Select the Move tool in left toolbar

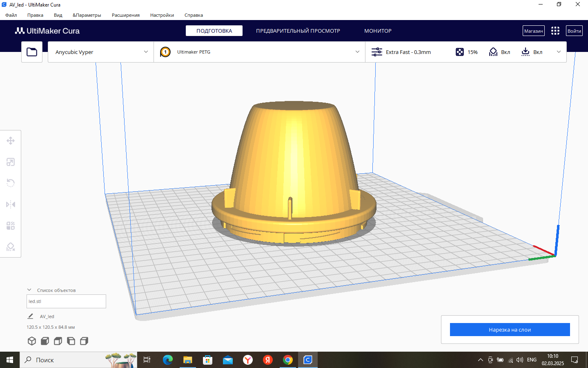coord(11,141)
